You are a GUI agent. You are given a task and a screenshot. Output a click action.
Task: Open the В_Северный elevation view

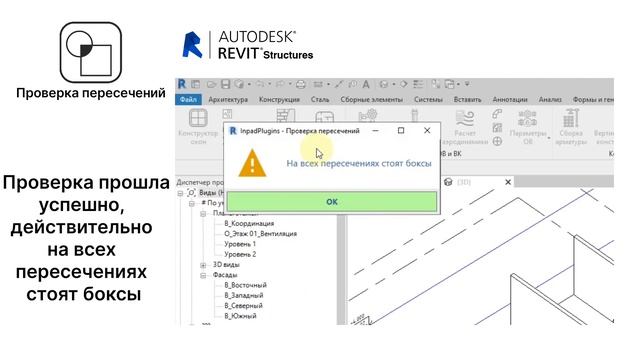tap(243, 306)
